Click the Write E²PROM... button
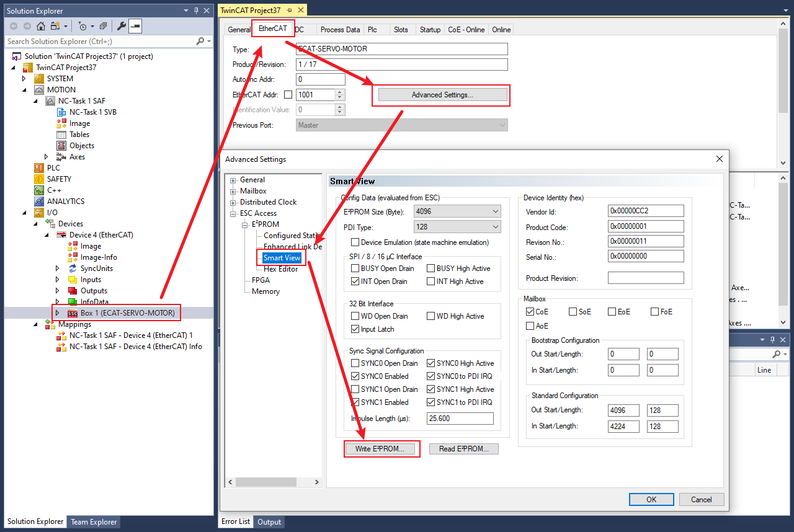This screenshot has height=532, width=794. [380, 449]
